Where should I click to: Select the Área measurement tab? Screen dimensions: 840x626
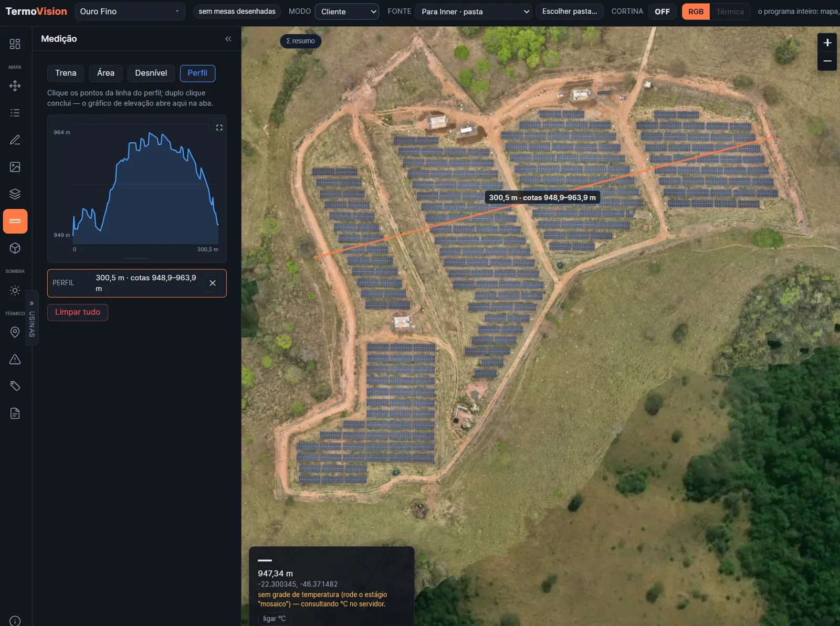tap(106, 73)
